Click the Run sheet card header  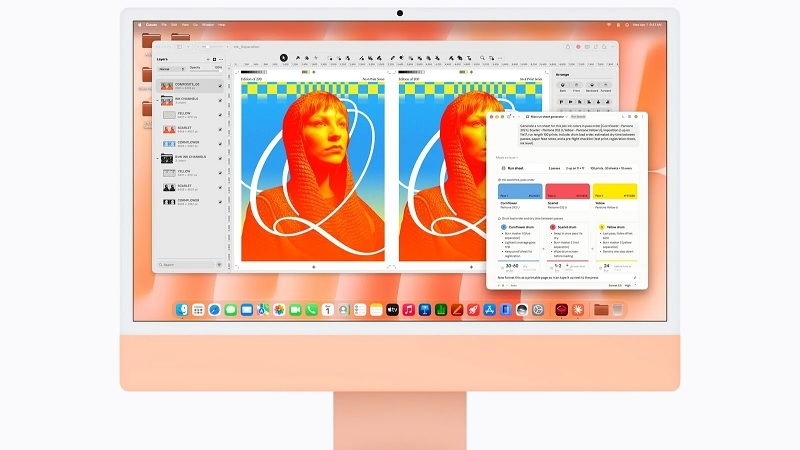click(567, 168)
